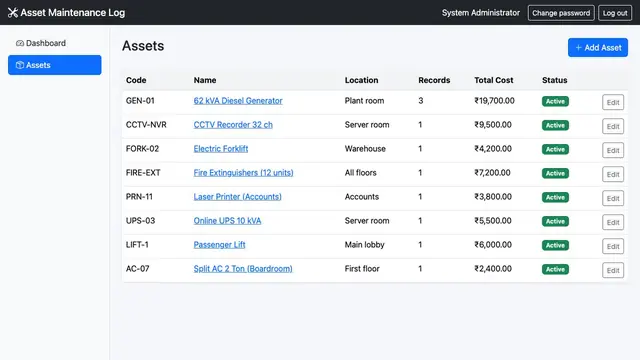
Task: Click the Records column header
Action: point(434,80)
